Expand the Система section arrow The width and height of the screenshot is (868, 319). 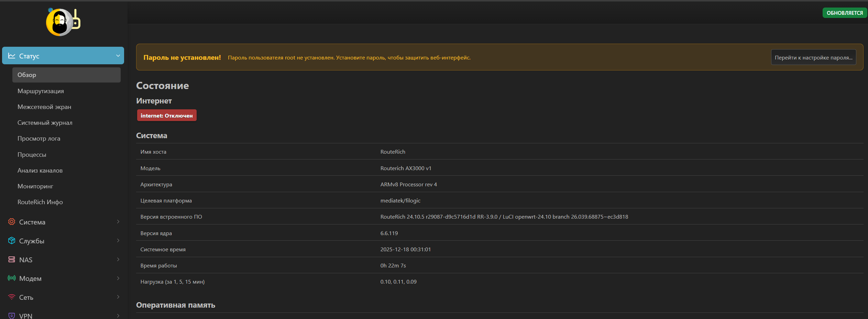[x=118, y=222]
